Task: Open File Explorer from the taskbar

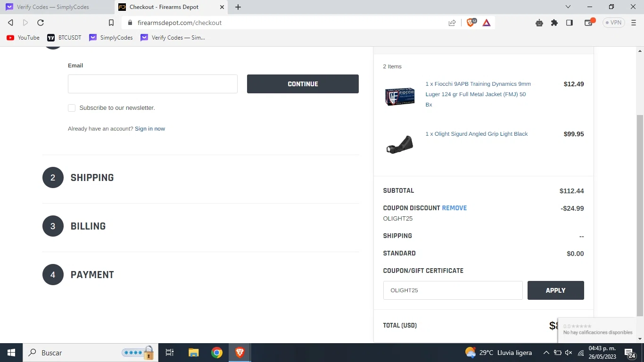Action: tap(194, 353)
